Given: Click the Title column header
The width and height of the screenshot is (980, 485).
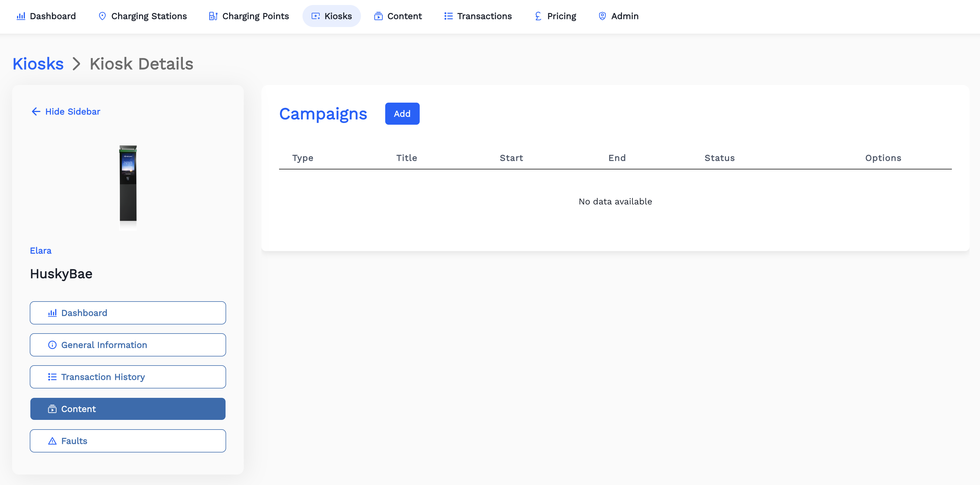Looking at the screenshot, I should pos(406,158).
